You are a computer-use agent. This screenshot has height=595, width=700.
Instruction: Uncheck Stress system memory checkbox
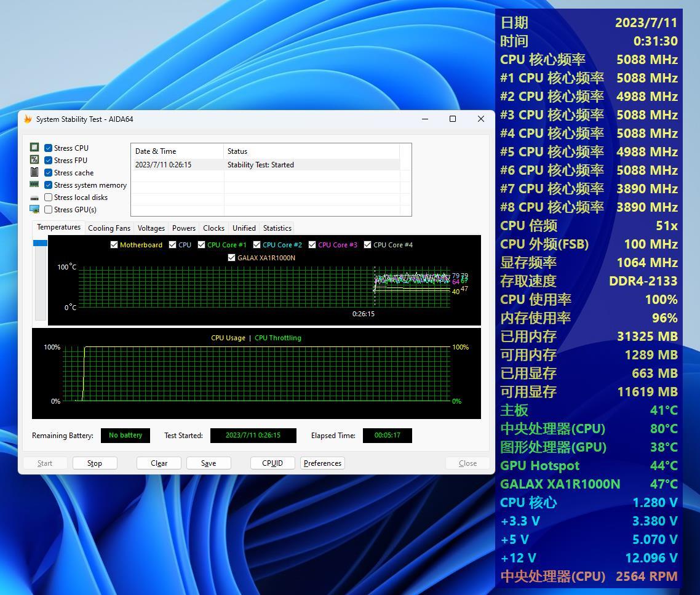point(48,185)
